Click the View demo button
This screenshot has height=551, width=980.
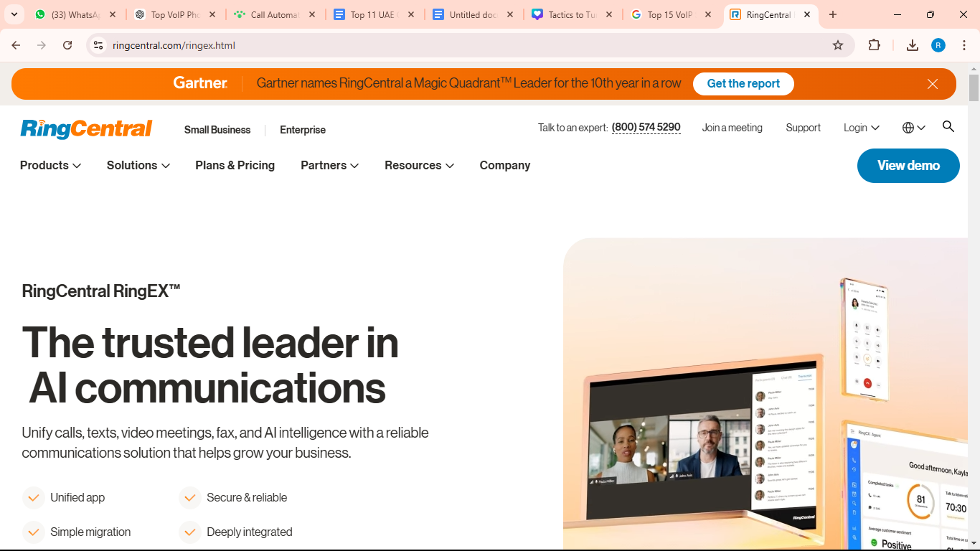(908, 165)
